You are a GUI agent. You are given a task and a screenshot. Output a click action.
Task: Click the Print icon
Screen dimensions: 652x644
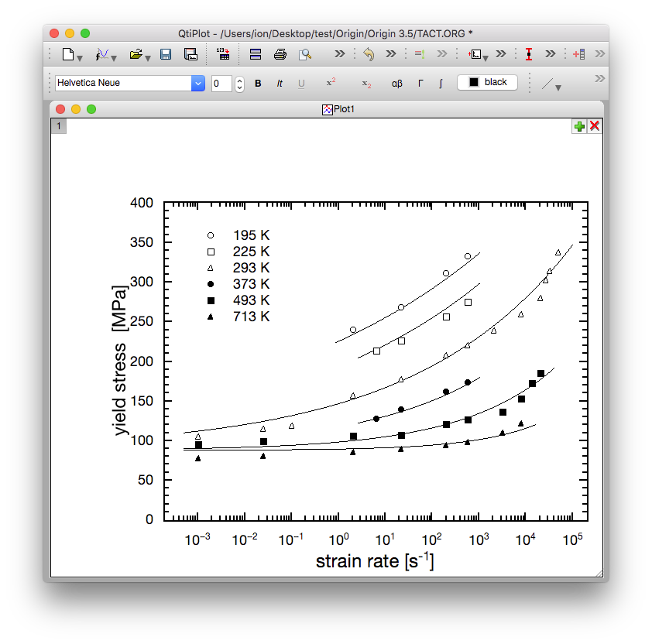point(280,54)
